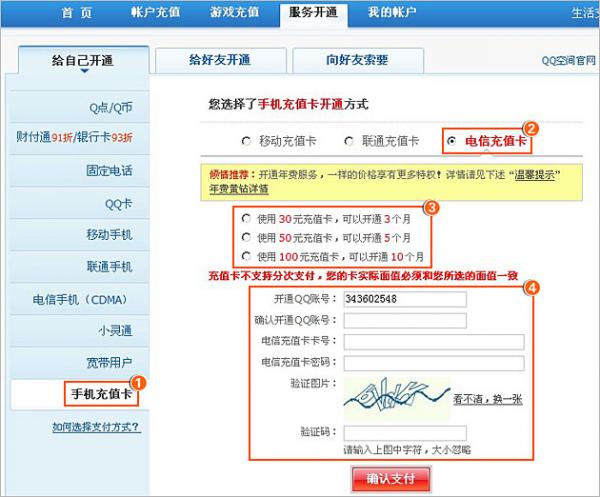
Task: Select the 50元充值卡 five-month option
Action: pos(246,237)
